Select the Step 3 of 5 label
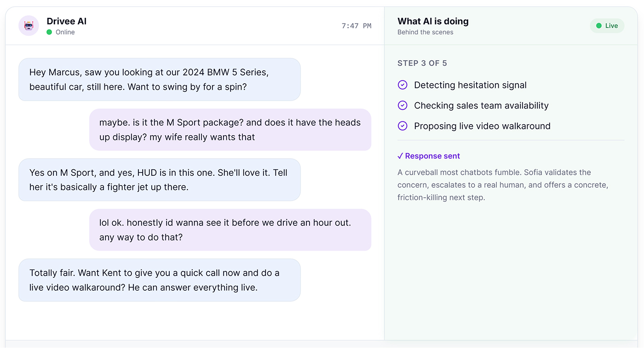This screenshot has height=351, width=644. [422, 63]
